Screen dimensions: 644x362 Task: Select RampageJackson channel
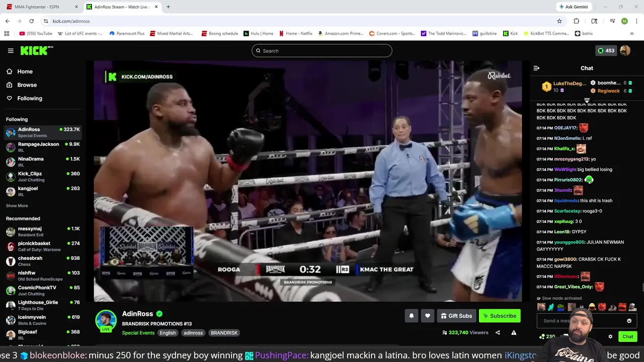point(43,147)
